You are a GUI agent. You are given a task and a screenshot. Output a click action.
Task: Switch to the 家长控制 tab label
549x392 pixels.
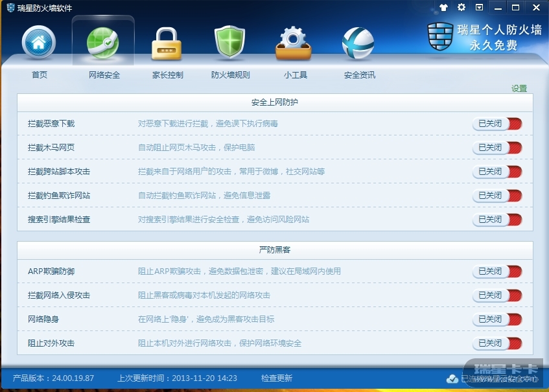pyautogui.click(x=167, y=75)
